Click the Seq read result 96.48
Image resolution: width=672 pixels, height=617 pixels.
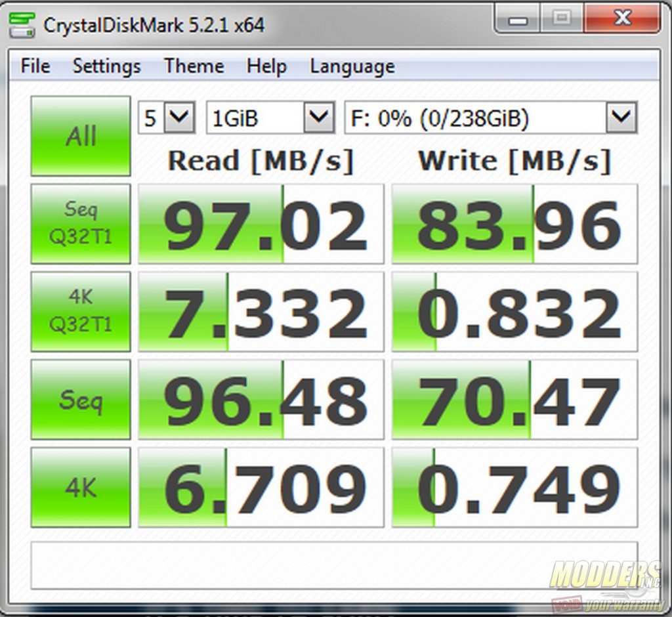tap(261, 400)
